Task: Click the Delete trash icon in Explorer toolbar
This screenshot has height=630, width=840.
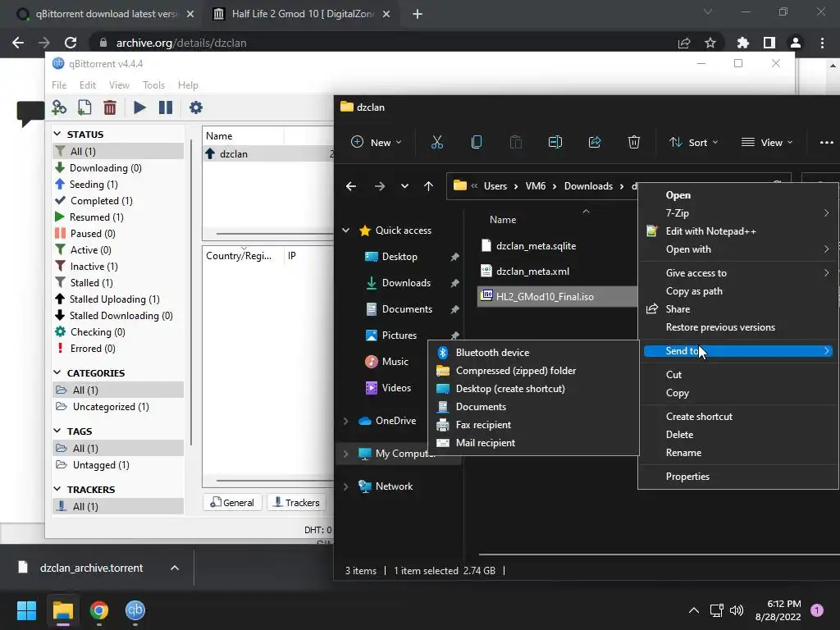Action: pyautogui.click(x=634, y=142)
